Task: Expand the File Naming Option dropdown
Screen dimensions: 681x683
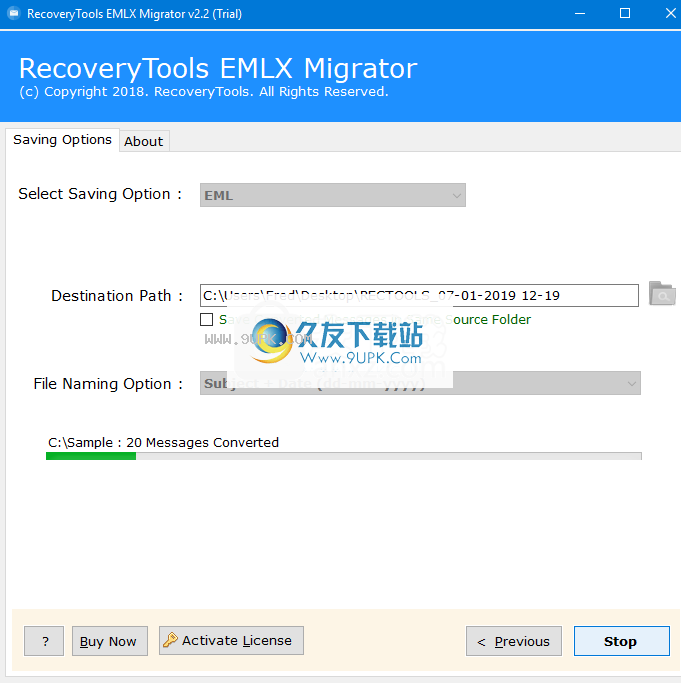Action: (x=420, y=383)
